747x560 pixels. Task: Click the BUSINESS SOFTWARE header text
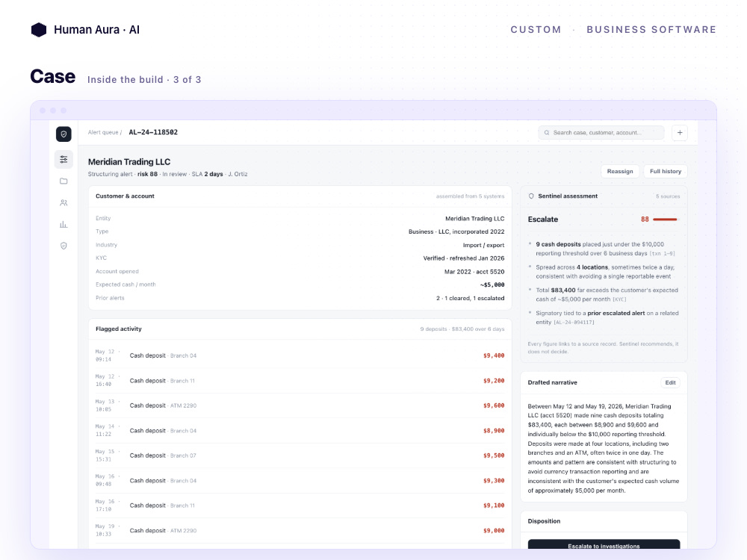pyautogui.click(x=651, y=30)
